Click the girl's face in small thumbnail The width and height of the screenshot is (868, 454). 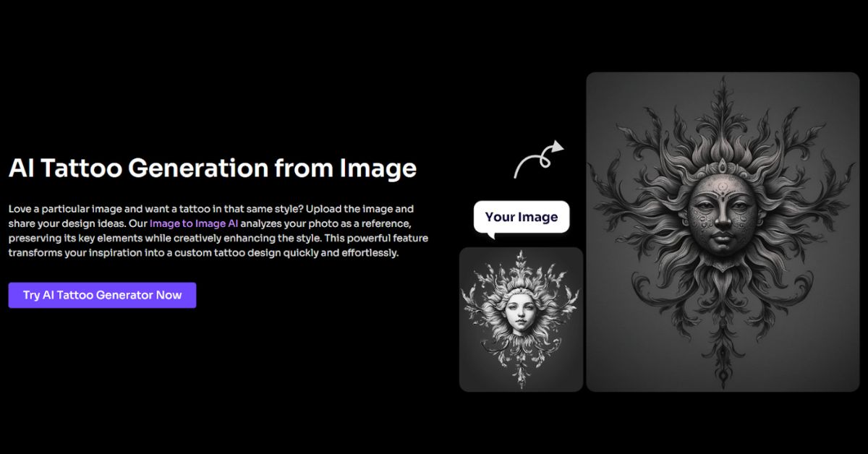(521, 312)
